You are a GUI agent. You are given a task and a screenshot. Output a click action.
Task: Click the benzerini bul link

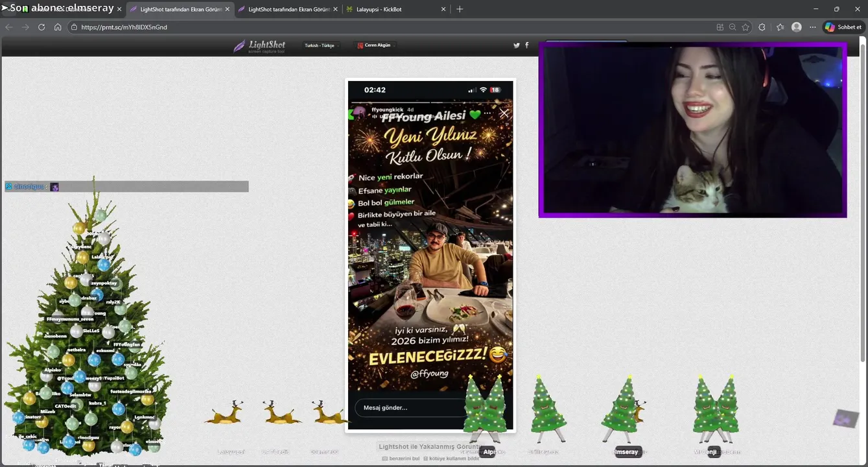click(401, 459)
